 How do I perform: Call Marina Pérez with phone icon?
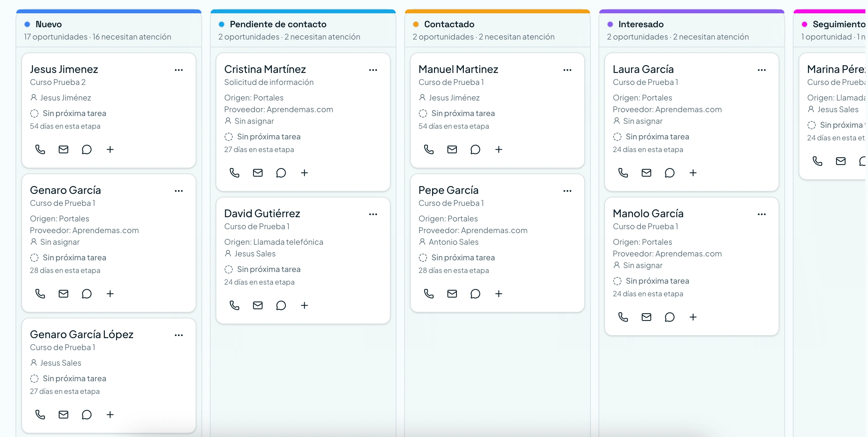[x=817, y=161]
